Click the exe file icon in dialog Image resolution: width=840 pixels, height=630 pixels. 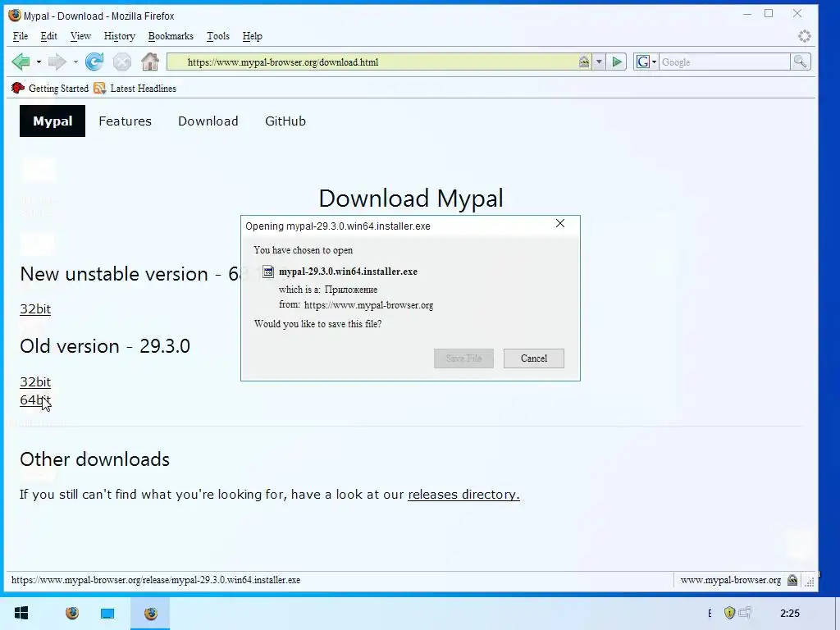pyautogui.click(x=268, y=272)
